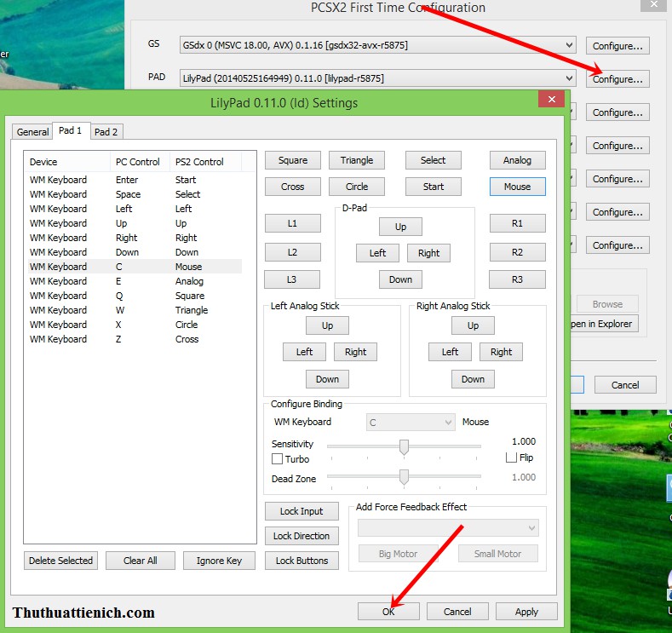This screenshot has height=633, width=672.
Task: Bind Left Analog Stick Right
Action: 355,352
